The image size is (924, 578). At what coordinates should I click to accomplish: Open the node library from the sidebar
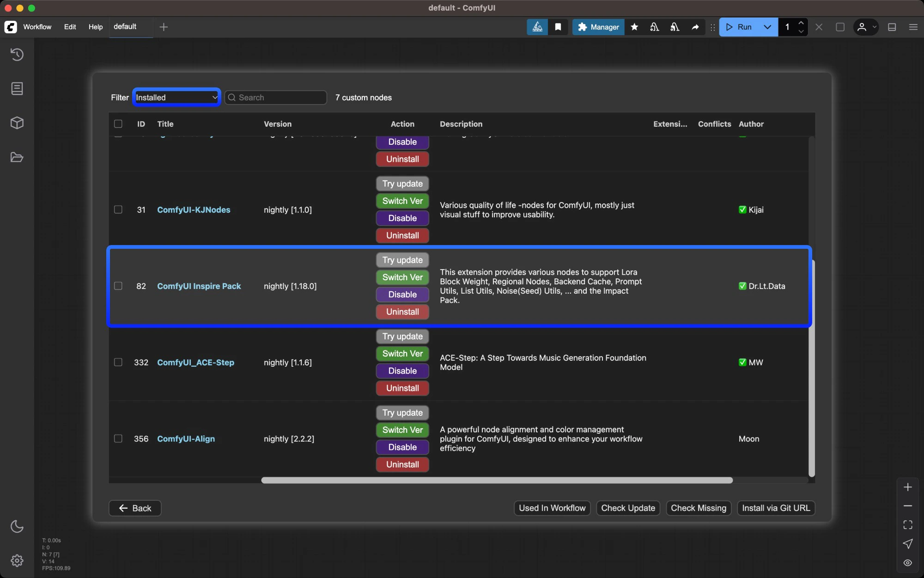pos(17,89)
